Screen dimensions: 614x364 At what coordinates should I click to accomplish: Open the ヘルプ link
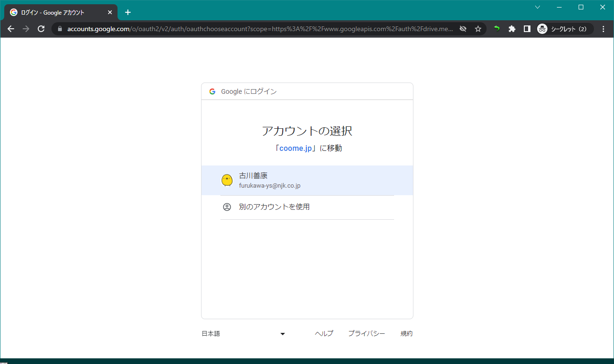pos(324,334)
